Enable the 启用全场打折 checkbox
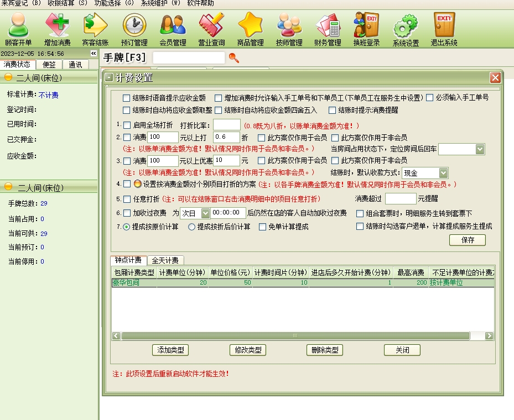 [127, 125]
